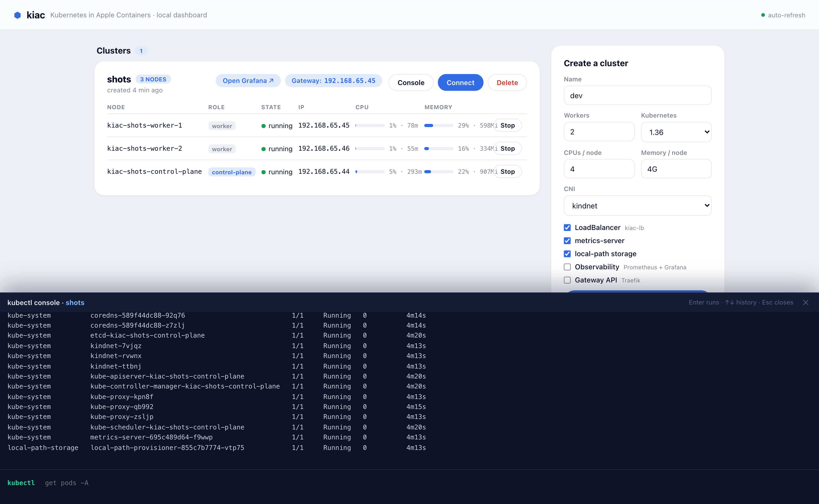Stop node kiac-shots-worker-1
Screen dimensions: 819x504
pos(507,125)
